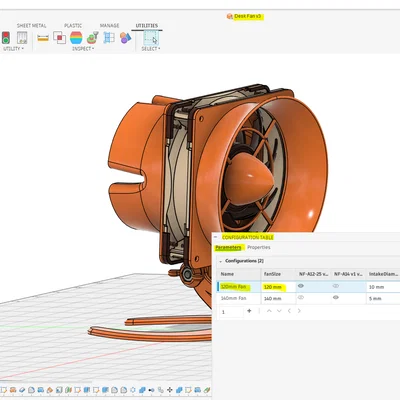Viewport: 400px width, 400px height.
Task: Click the first sketch feature in timeline
Action: (x=3, y=390)
